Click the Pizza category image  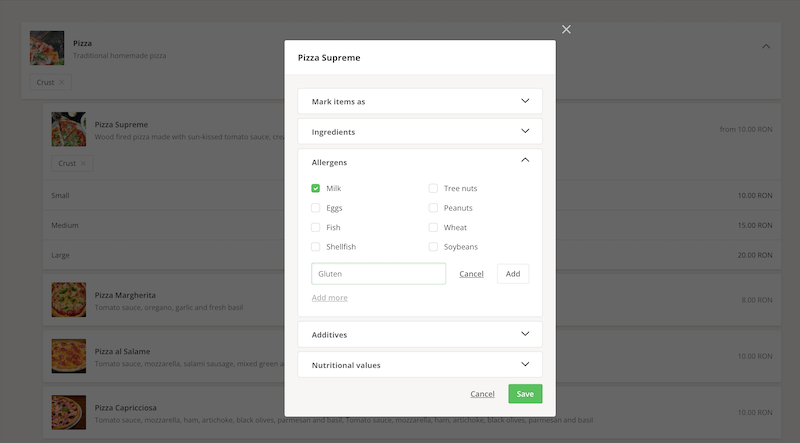[47, 48]
